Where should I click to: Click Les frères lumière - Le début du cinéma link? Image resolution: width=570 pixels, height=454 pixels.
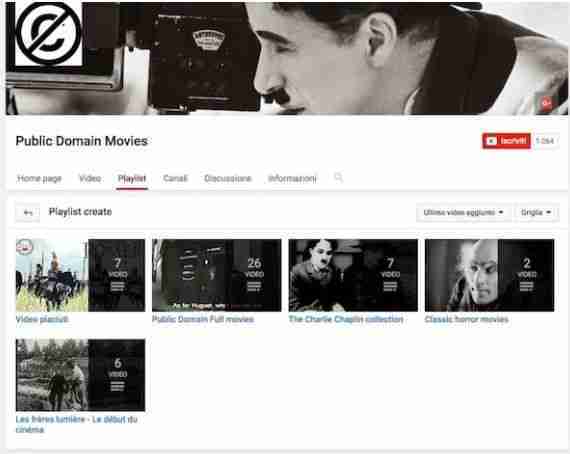[76, 424]
